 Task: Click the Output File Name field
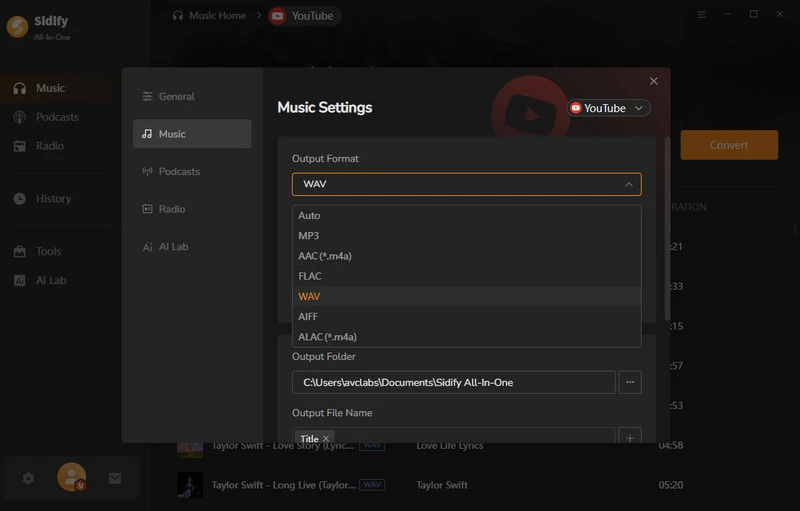click(x=454, y=436)
